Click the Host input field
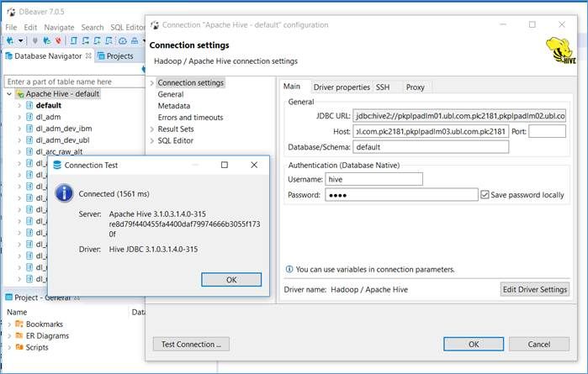588x374 pixels. (x=431, y=132)
